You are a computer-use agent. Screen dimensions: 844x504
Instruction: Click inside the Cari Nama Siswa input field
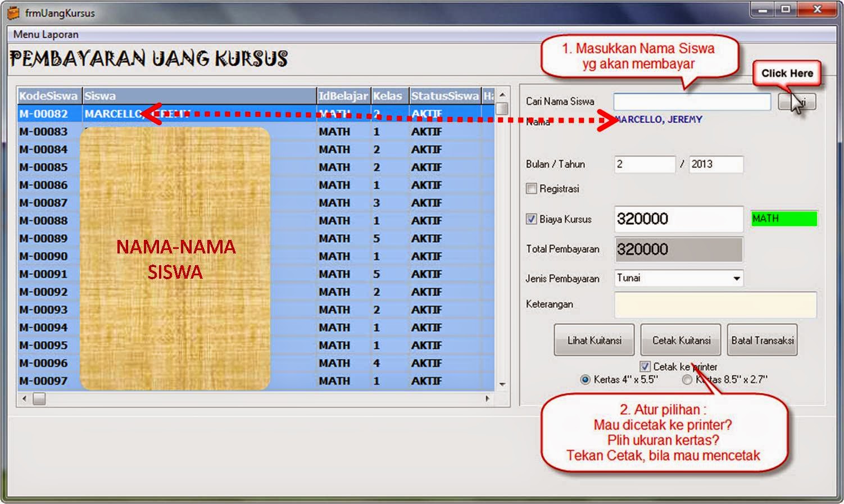[x=693, y=102]
